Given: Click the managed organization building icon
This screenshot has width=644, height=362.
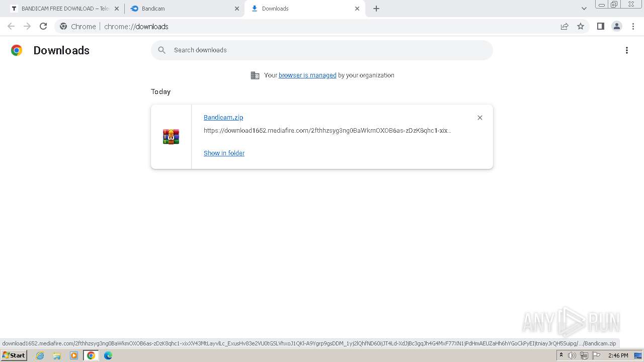Looking at the screenshot, I should pyautogui.click(x=255, y=75).
